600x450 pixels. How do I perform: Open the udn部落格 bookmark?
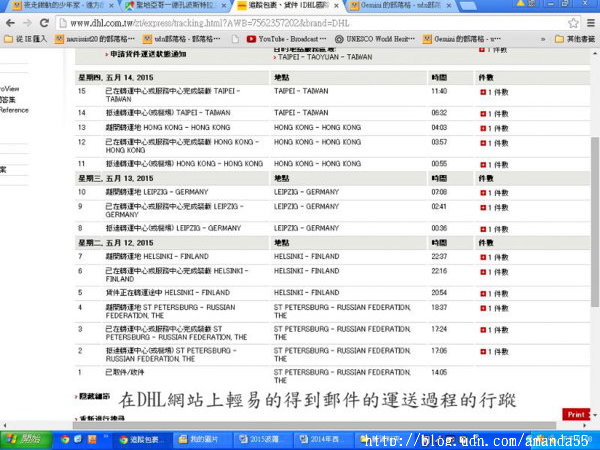[x=181, y=39]
